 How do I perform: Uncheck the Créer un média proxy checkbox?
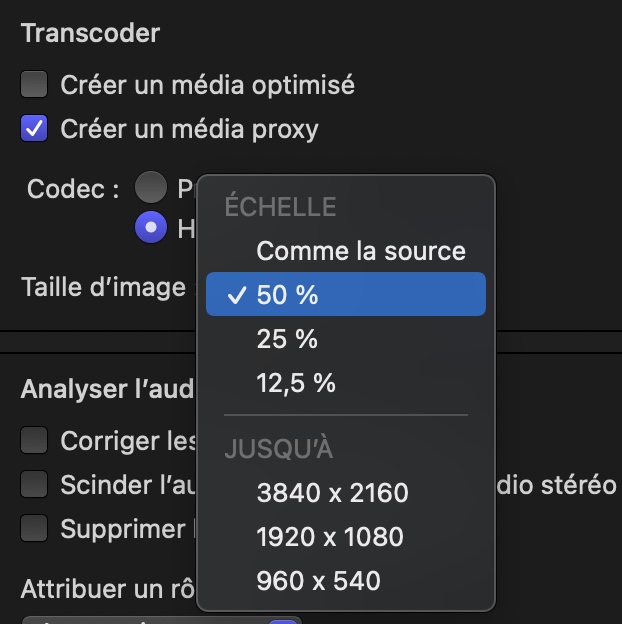35,129
